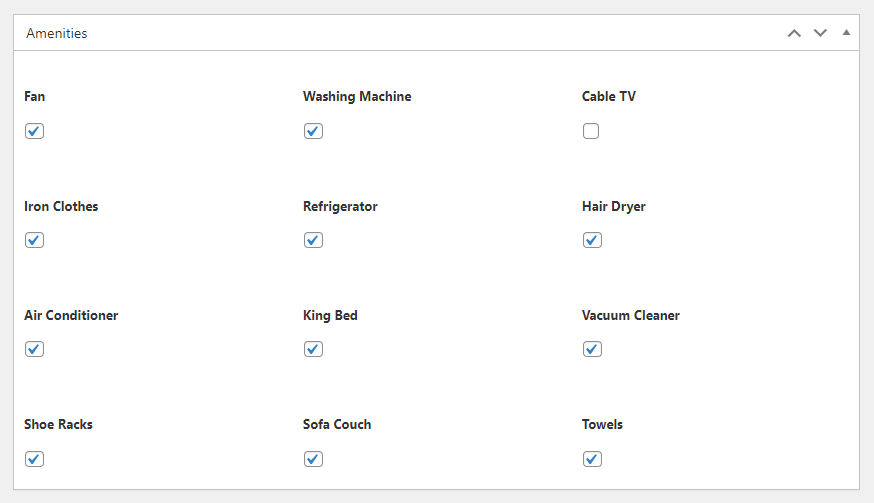Image resolution: width=874 pixels, height=503 pixels.
Task: Move Amenities panel up with arrow
Action: [794, 33]
